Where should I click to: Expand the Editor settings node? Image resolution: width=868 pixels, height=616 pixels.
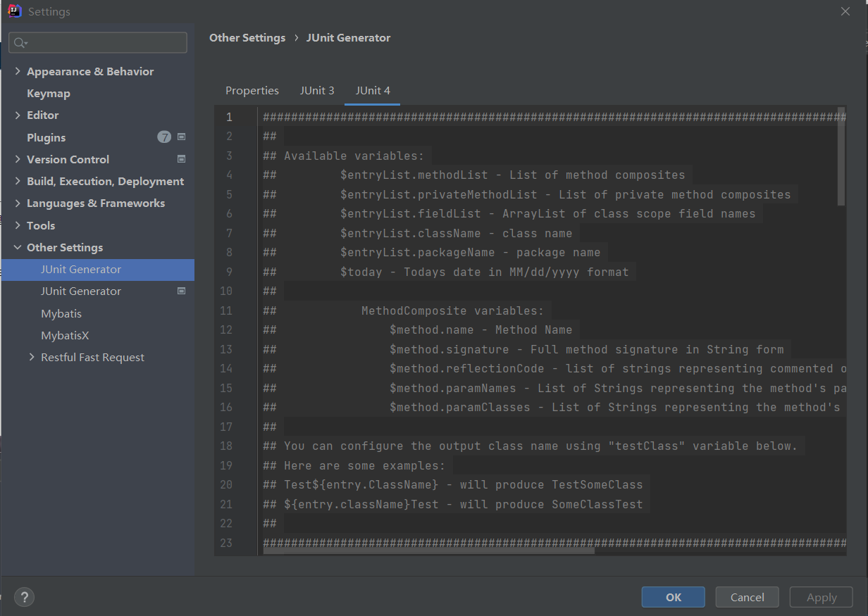pyautogui.click(x=18, y=115)
